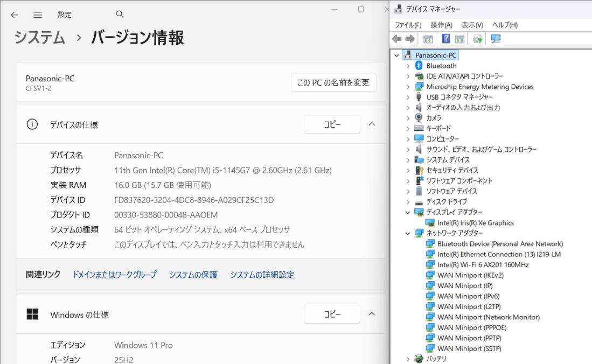Viewport: 592px width, 364px height.
Task: Open the 操作(A) menu
Action: 441,25
